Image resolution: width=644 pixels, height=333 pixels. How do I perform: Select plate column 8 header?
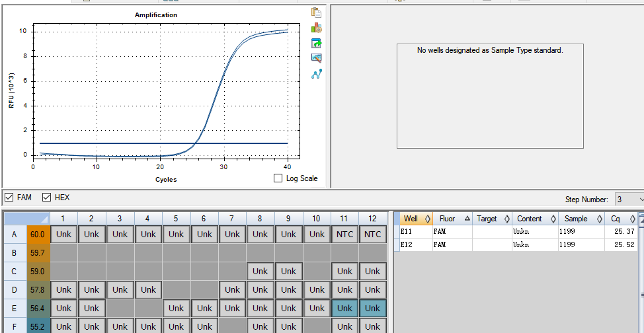[x=260, y=219]
